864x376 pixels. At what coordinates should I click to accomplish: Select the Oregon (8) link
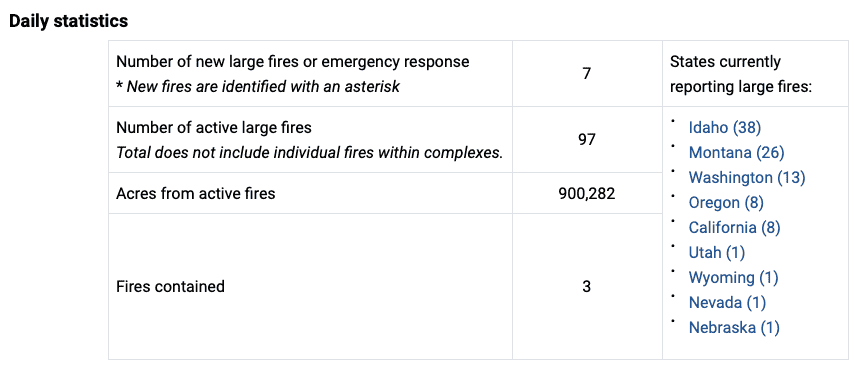pyautogui.click(x=726, y=203)
